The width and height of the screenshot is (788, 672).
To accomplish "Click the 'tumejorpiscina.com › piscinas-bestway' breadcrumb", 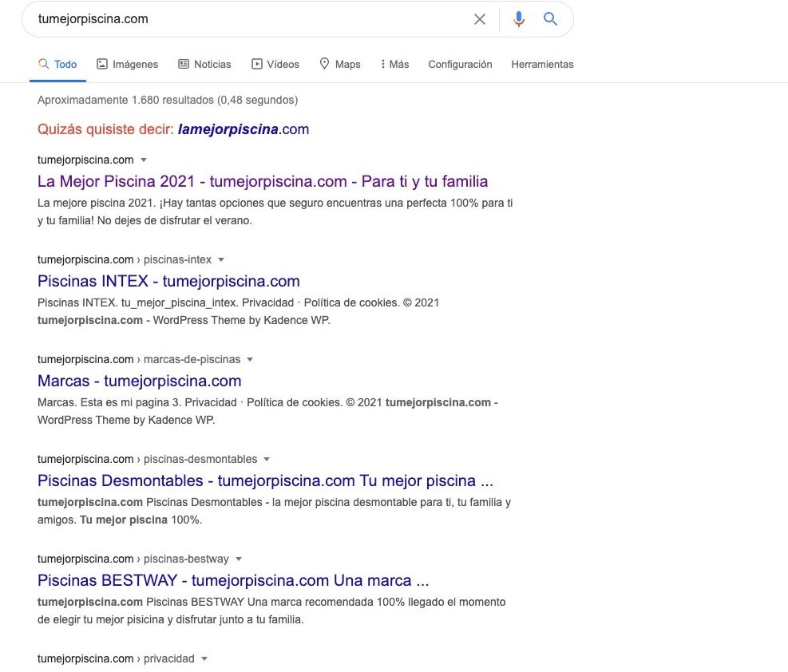I will 133,559.
